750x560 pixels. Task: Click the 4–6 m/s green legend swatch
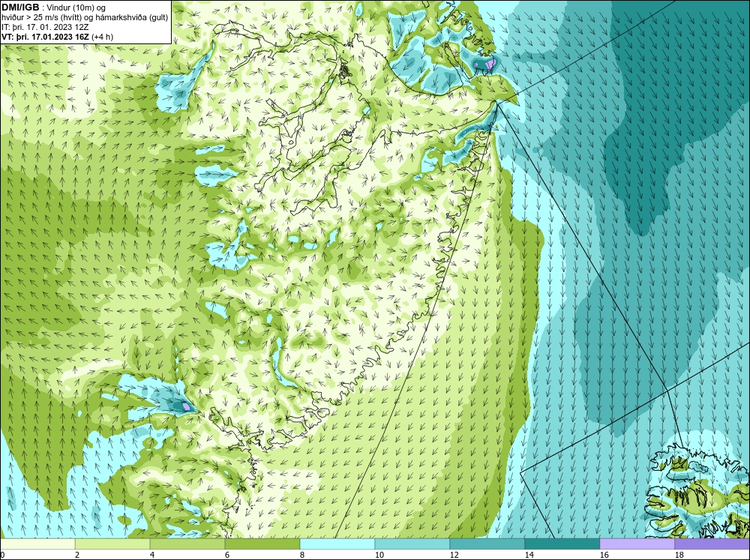187,544
